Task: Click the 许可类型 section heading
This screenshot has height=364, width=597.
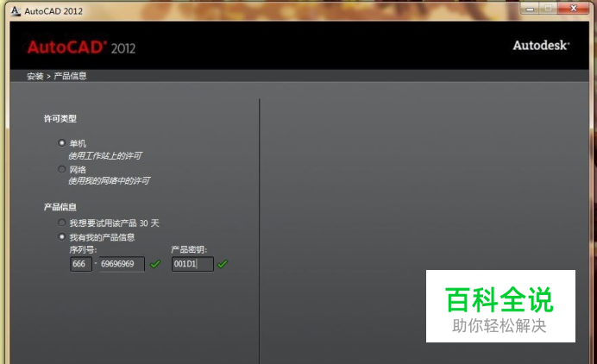Action: 60,119
